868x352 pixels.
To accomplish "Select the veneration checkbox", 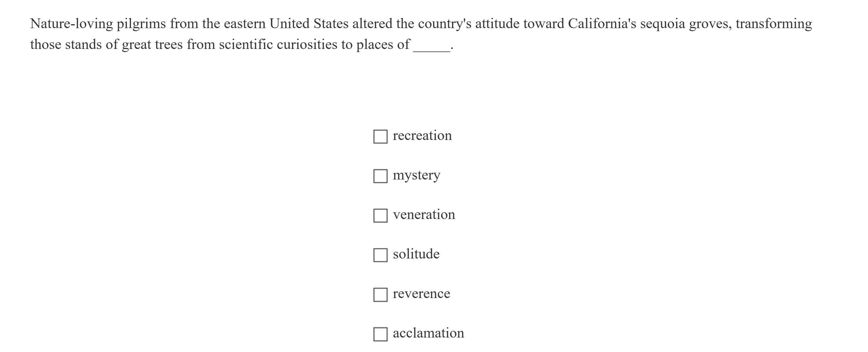I will tap(380, 215).
